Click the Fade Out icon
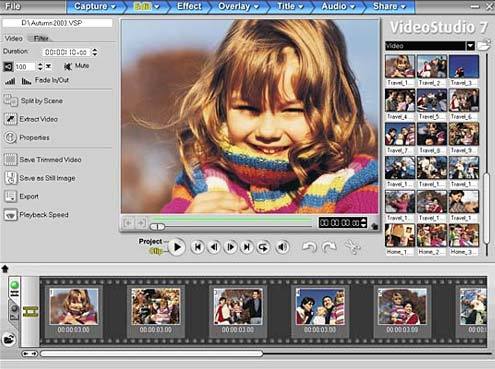Image resolution: width=495 pixels, height=369 pixels. tap(26, 81)
